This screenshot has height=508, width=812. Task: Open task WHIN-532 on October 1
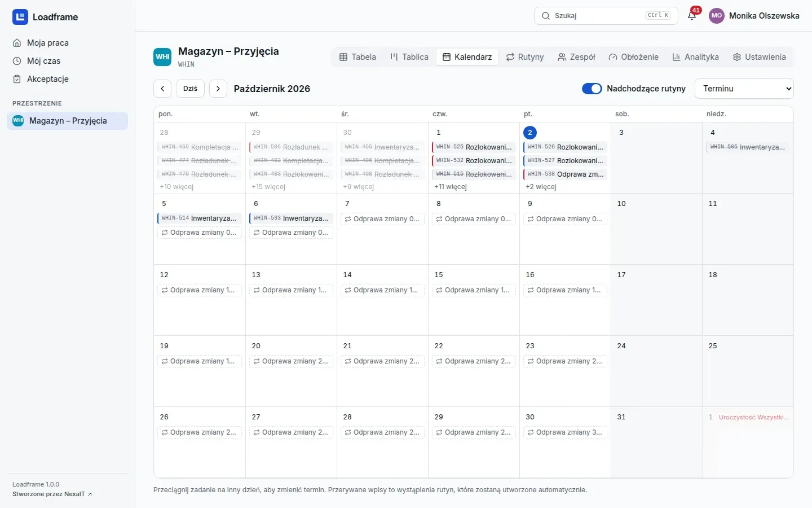[474, 161]
